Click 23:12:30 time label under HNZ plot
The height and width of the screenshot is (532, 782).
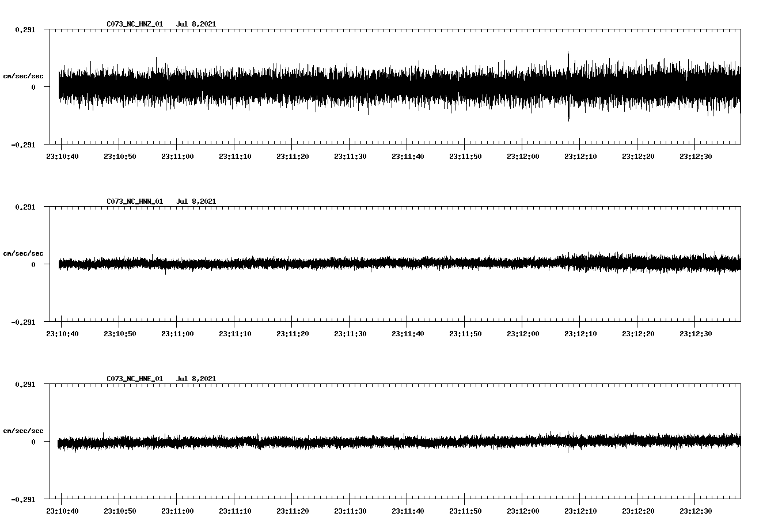pos(695,156)
